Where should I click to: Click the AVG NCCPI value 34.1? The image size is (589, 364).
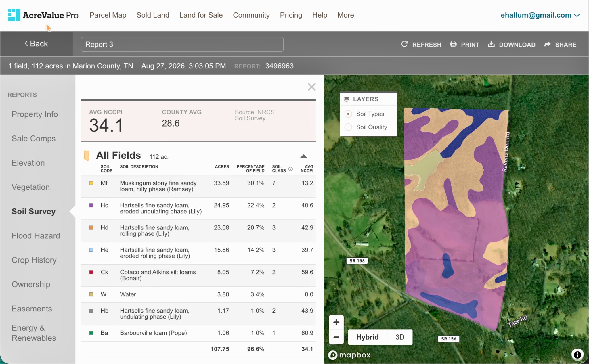pyautogui.click(x=106, y=125)
